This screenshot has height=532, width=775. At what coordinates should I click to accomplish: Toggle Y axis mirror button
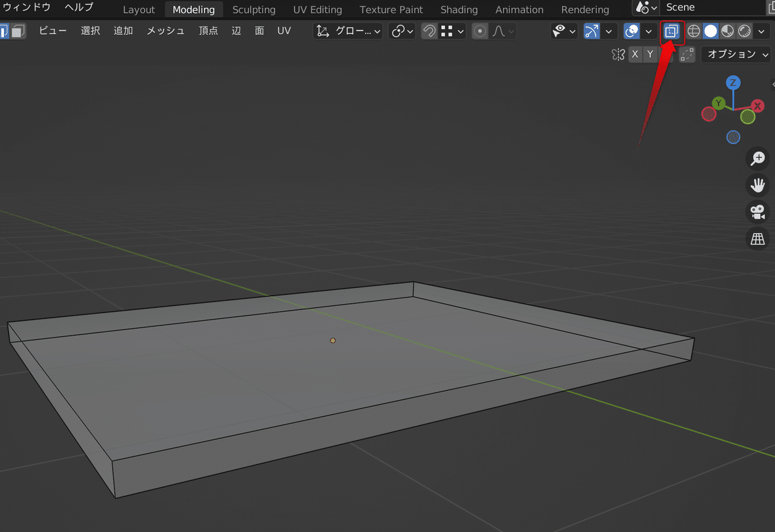point(650,54)
